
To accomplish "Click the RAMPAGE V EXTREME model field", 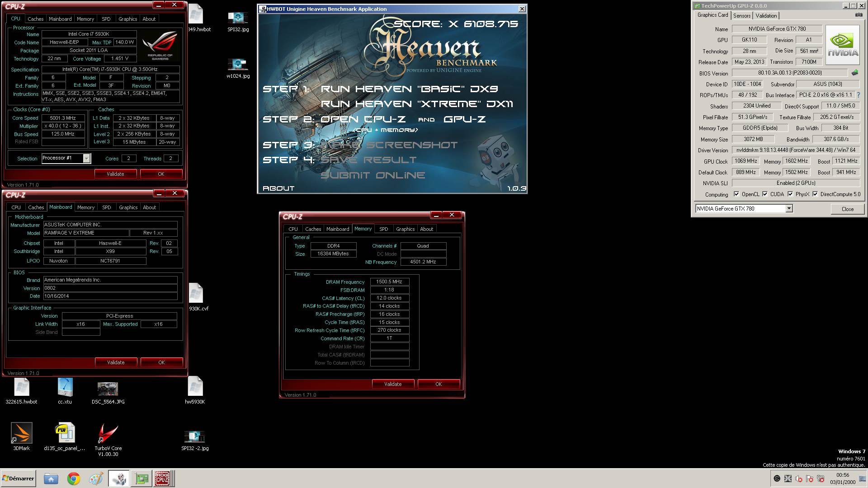I will point(85,233).
